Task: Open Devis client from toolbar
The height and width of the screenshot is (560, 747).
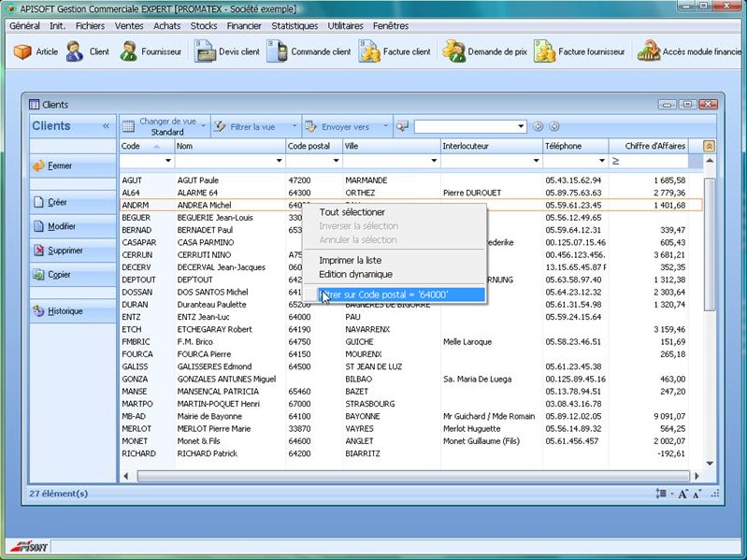Action: point(205,51)
